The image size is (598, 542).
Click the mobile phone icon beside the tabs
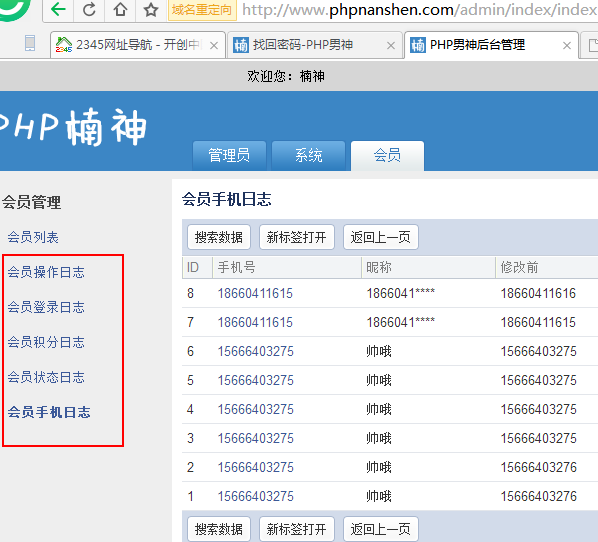coord(30,43)
